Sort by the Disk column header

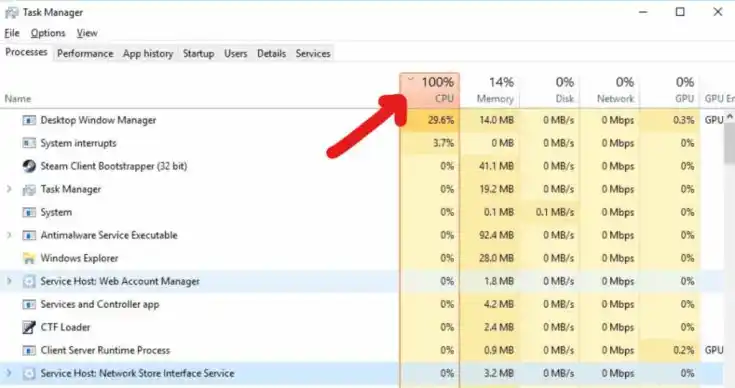[550, 90]
